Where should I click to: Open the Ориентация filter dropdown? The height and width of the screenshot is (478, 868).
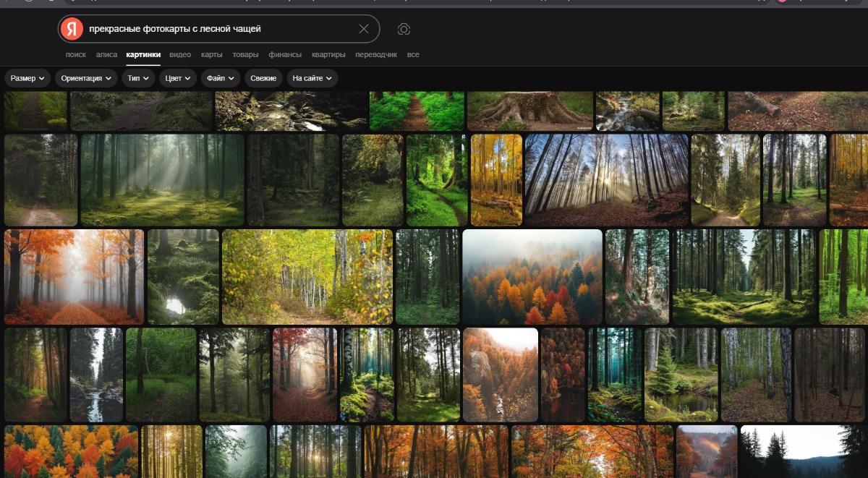pyautogui.click(x=86, y=78)
